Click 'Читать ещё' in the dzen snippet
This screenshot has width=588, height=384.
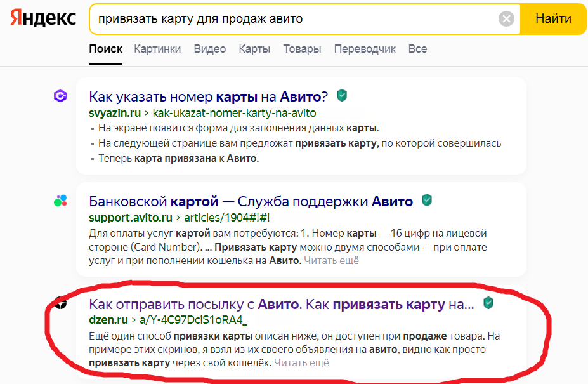pyautogui.click(x=301, y=362)
